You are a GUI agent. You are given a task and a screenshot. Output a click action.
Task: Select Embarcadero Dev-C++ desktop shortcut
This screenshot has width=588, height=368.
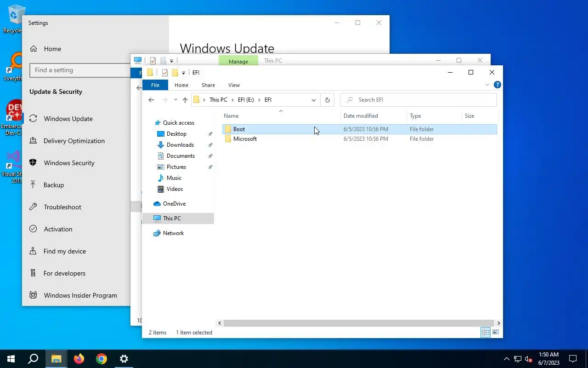tap(13, 118)
